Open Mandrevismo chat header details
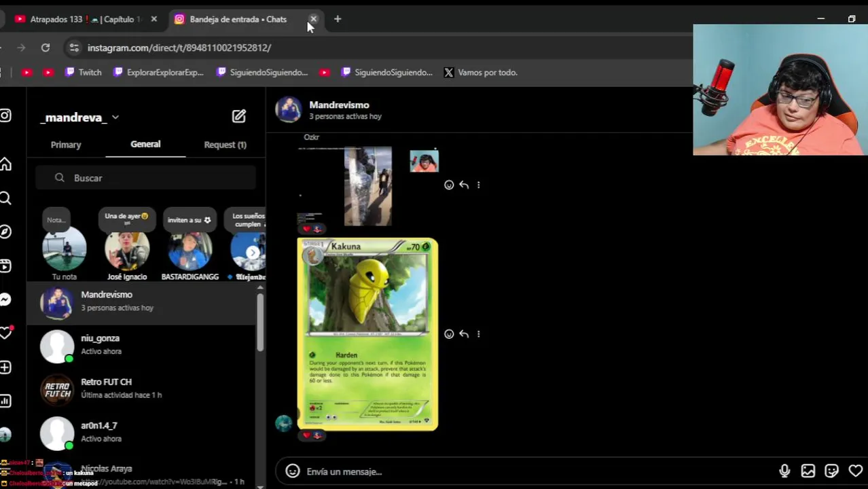The height and width of the screenshot is (489, 868). pyautogui.click(x=329, y=110)
